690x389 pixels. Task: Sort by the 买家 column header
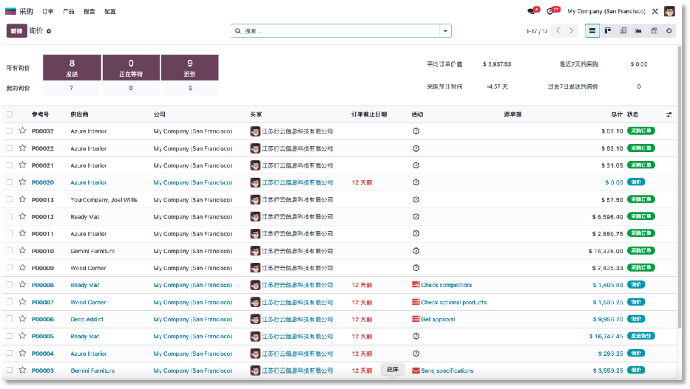point(256,114)
